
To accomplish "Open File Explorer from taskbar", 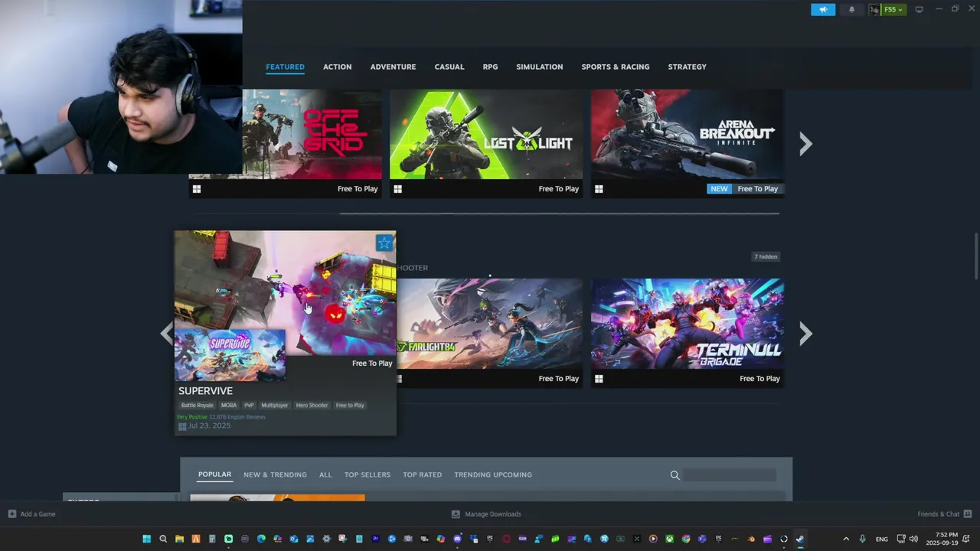I will coord(179,539).
